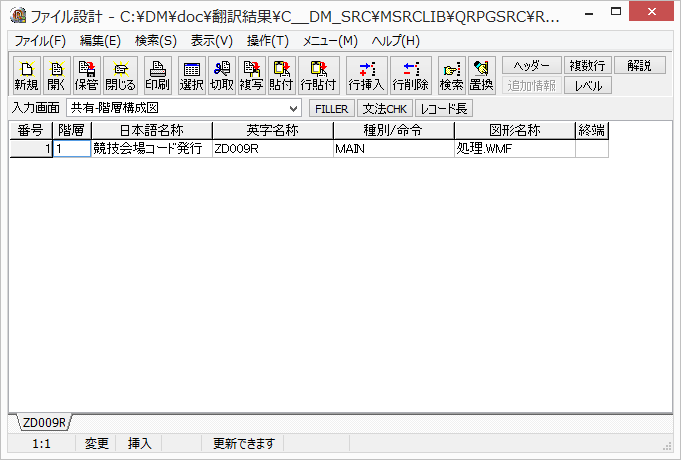Click the application icon in title bar
Viewport: 681px width, 460px height.
pyautogui.click(x=18, y=15)
